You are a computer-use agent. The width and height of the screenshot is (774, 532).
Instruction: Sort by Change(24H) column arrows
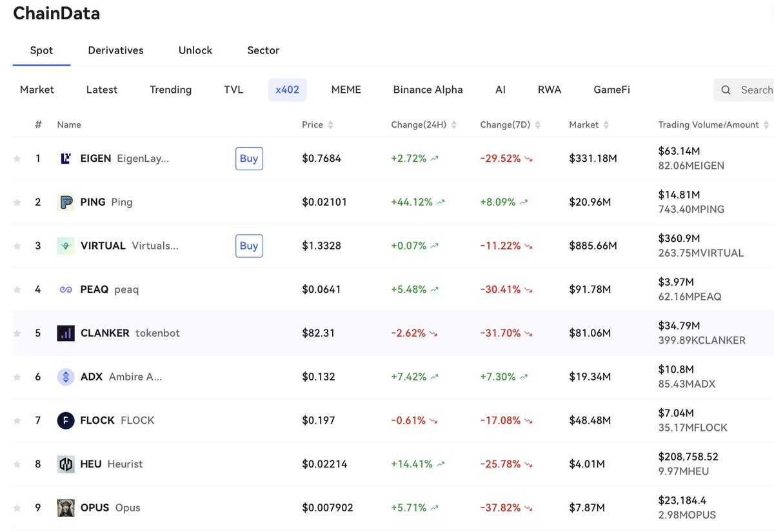pos(453,125)
